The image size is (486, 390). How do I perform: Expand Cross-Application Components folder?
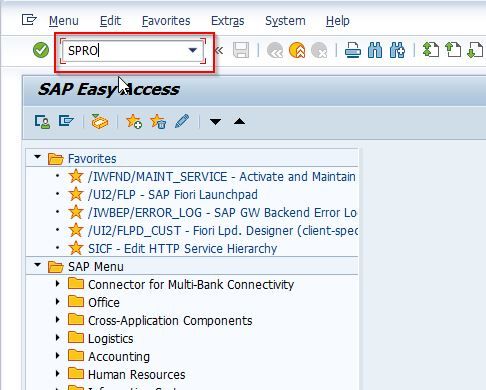[x=58, y=320]
